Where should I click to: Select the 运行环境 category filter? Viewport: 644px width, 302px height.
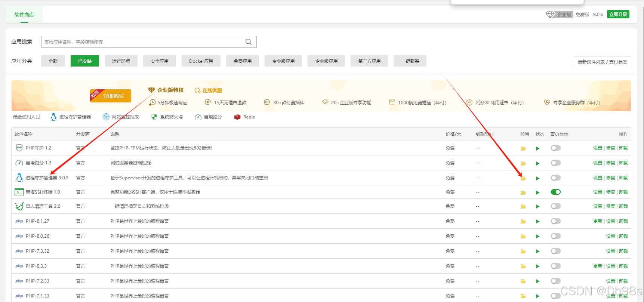[x=121, y=61]
